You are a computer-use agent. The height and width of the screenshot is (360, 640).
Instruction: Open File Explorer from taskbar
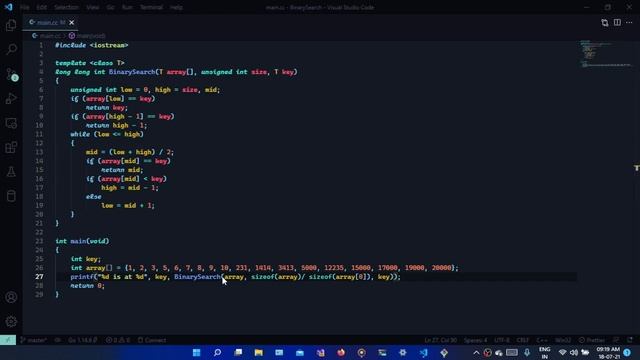pos(258,352)
